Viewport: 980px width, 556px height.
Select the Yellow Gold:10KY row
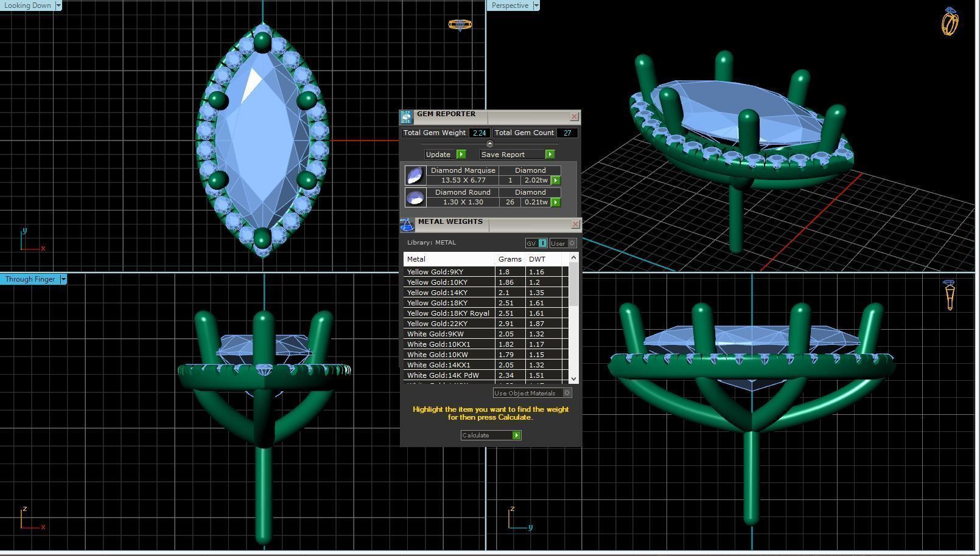click(486, 282)
